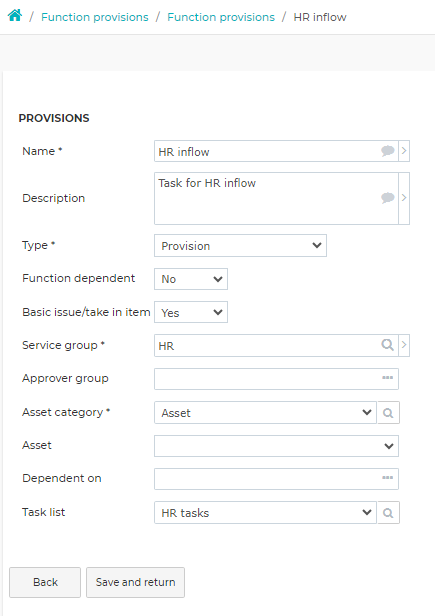
Task: Open the empty Asset dropdown
Action: pyautogui.click(x=276, y=446)
